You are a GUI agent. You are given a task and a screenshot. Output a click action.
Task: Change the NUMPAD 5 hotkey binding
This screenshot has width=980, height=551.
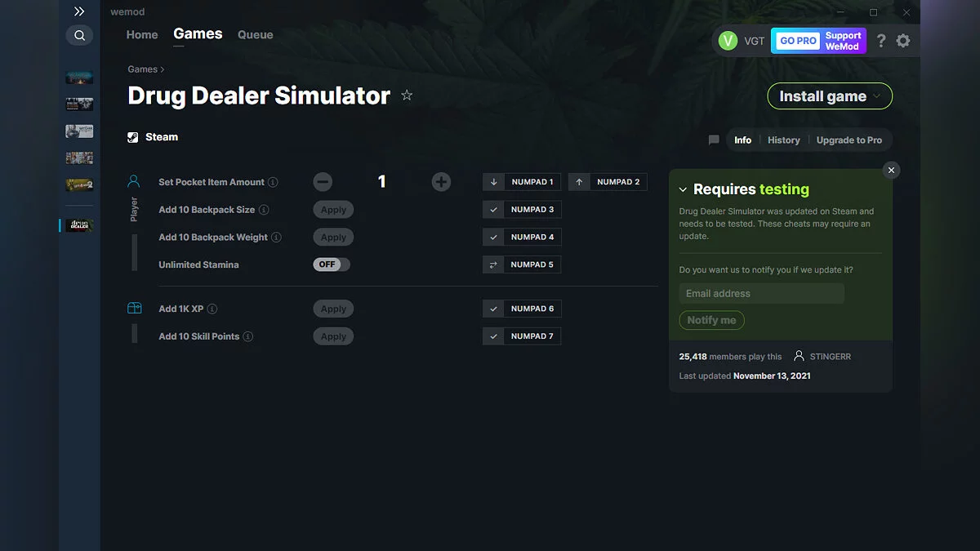[532, 264]
